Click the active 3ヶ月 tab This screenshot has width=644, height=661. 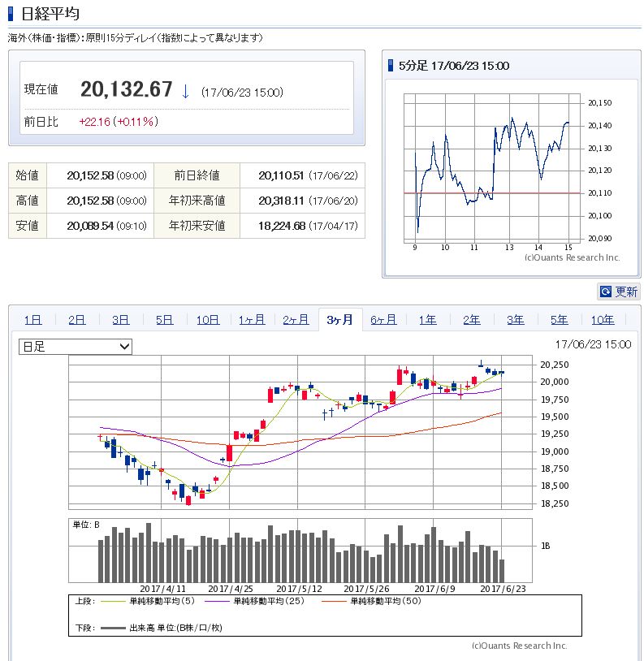339,320
